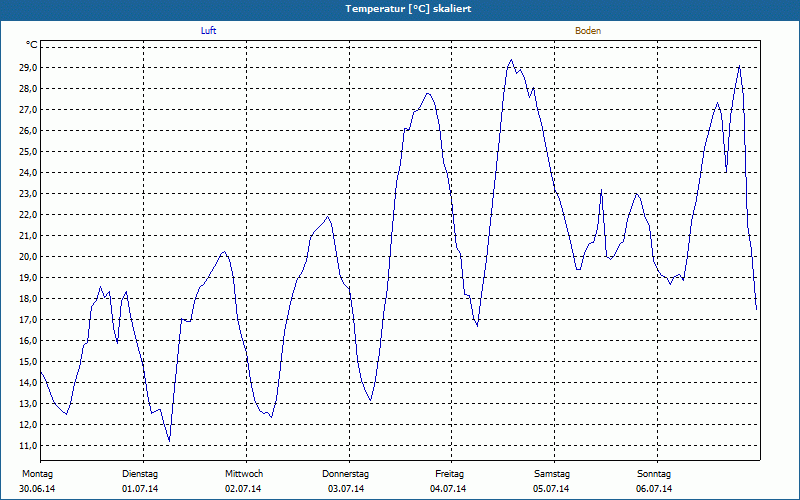The image size is (800, 500).
Task: Click the 18,0 y-axis value
Action: [x=29, y=298]
